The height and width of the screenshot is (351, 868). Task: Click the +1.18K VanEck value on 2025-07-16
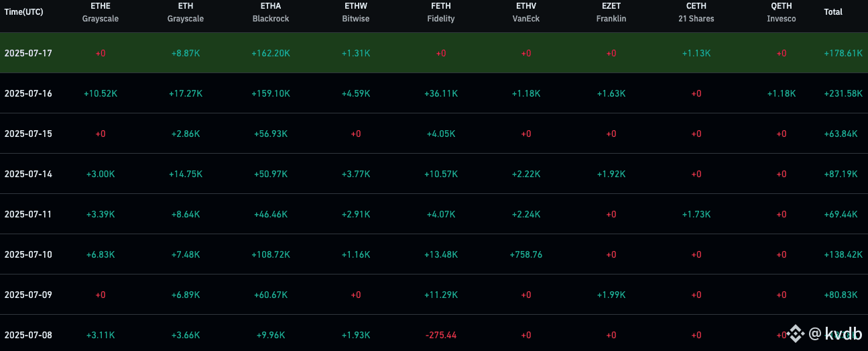coord(526,93)
